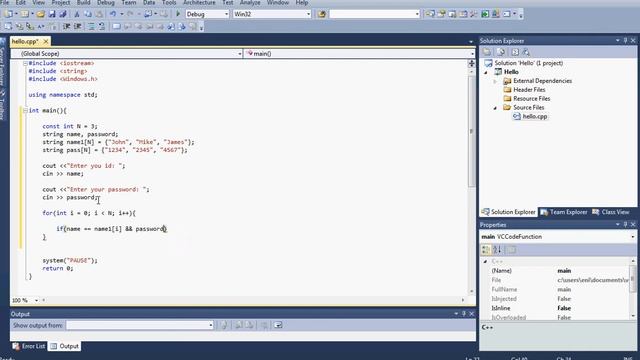Select the Output tab at bottom
640x360 pixels.
coord(64,346)
